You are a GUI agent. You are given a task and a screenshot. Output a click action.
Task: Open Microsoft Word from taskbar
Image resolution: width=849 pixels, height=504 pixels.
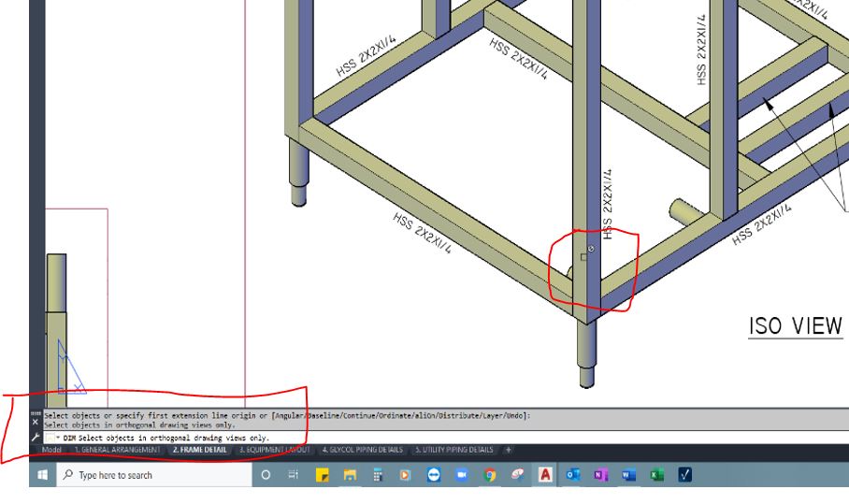click(628, 475)
